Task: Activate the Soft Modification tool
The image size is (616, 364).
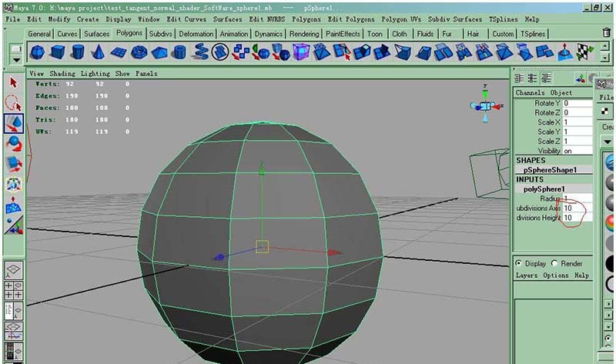Action: coord(13,205)
